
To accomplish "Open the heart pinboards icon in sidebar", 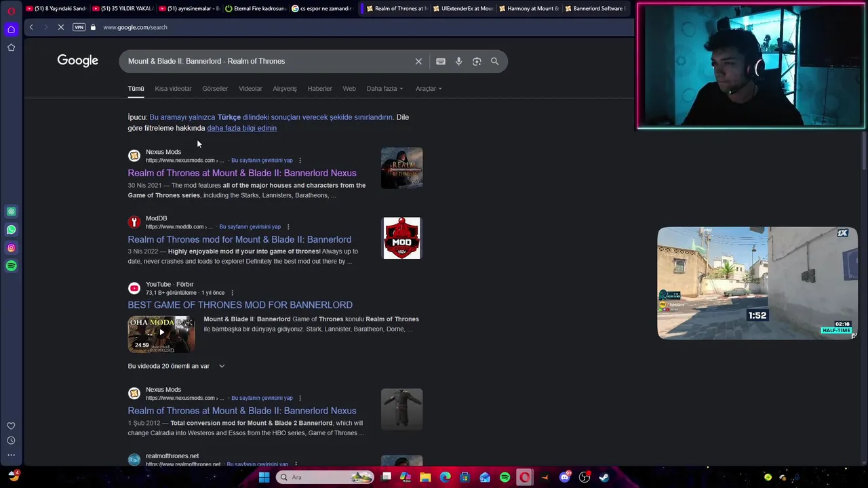I will tap(12, 426).
